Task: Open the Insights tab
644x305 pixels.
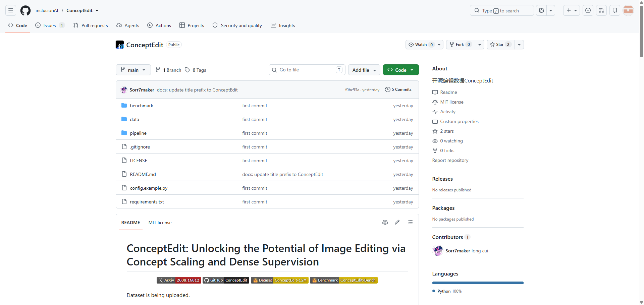Action: click(283, 25)
